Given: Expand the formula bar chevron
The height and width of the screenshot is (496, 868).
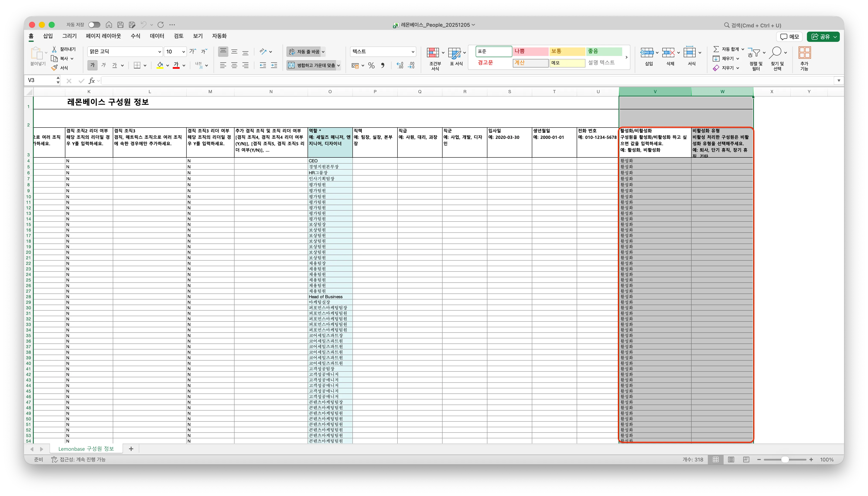Looking at the screenshot, I should click(838, 81).
